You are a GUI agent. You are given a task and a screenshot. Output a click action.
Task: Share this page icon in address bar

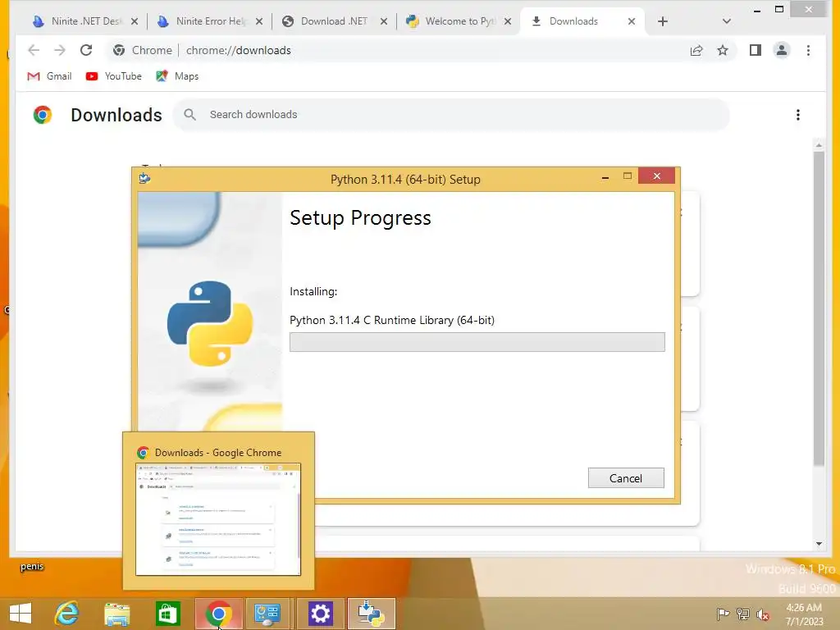(696, 50)
